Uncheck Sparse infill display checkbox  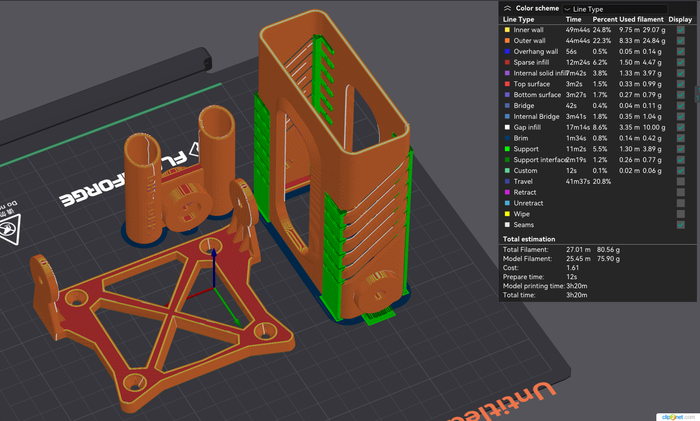pyautogui.click(x=680, y=63)
